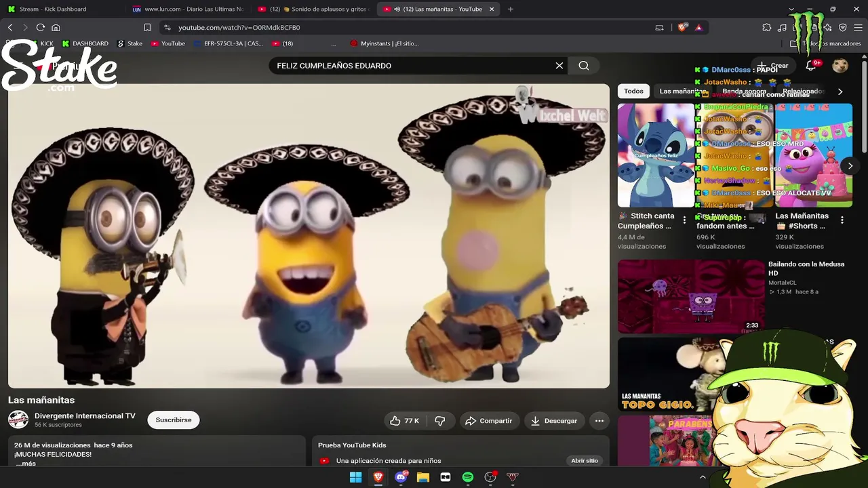
Task: Click the Compartir button
Action: coord(489,421)
